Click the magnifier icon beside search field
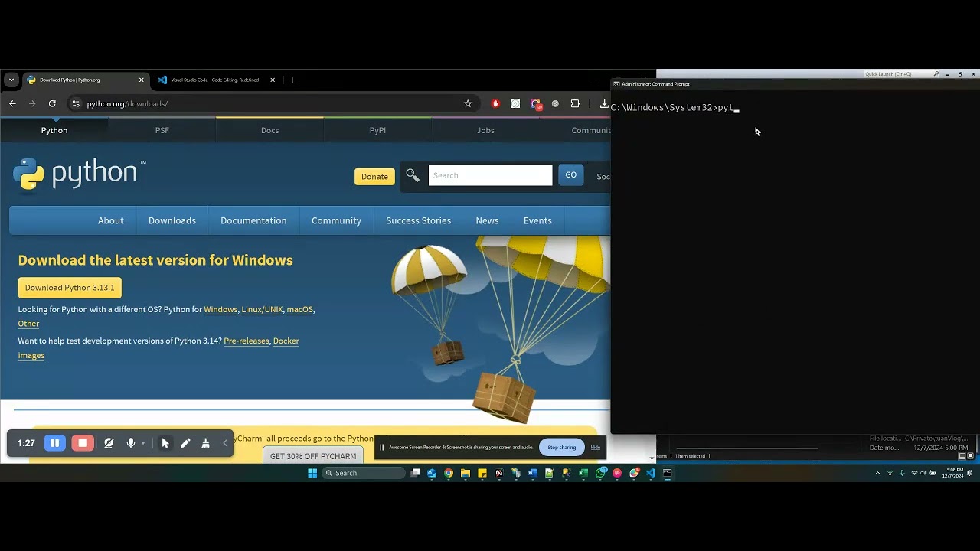The width and height of the screenshot is (980, 551). click(x=413, y=175)
